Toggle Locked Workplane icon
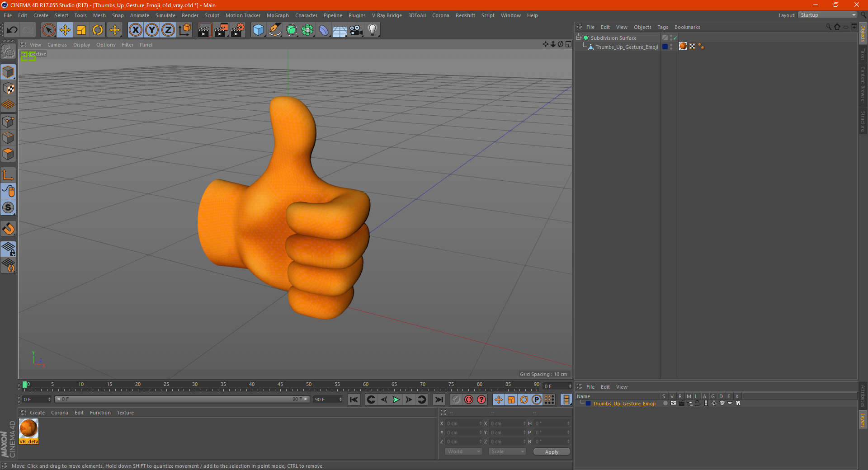This screenshot has height=470, width=868. (8, 249)
